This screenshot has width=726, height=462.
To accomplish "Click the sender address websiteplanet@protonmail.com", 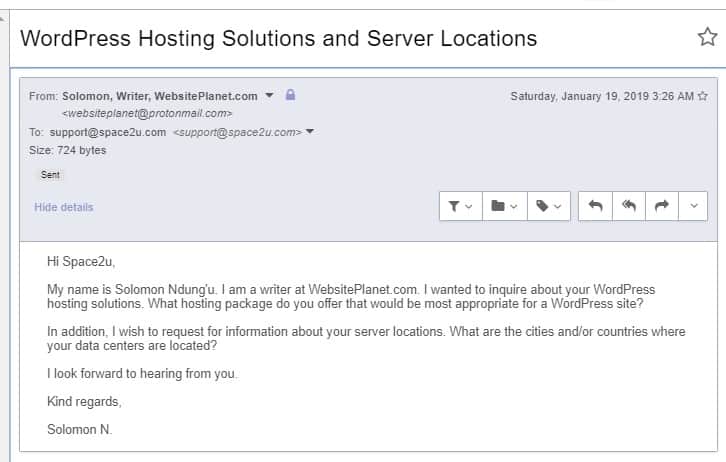I will [147, 113].
